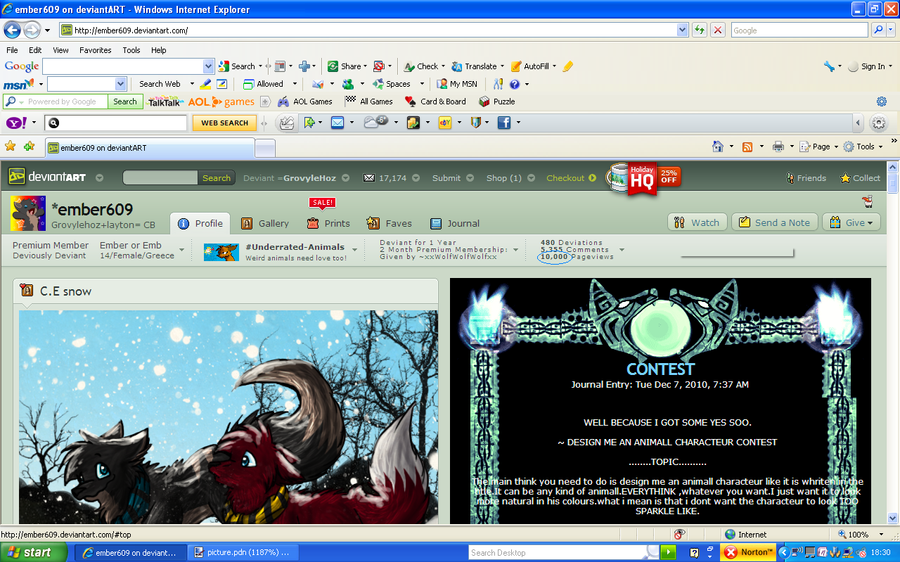Screen dimensions: 900x562
Task: Open Card & Board games icon
Action: click(x=410, y=102)
